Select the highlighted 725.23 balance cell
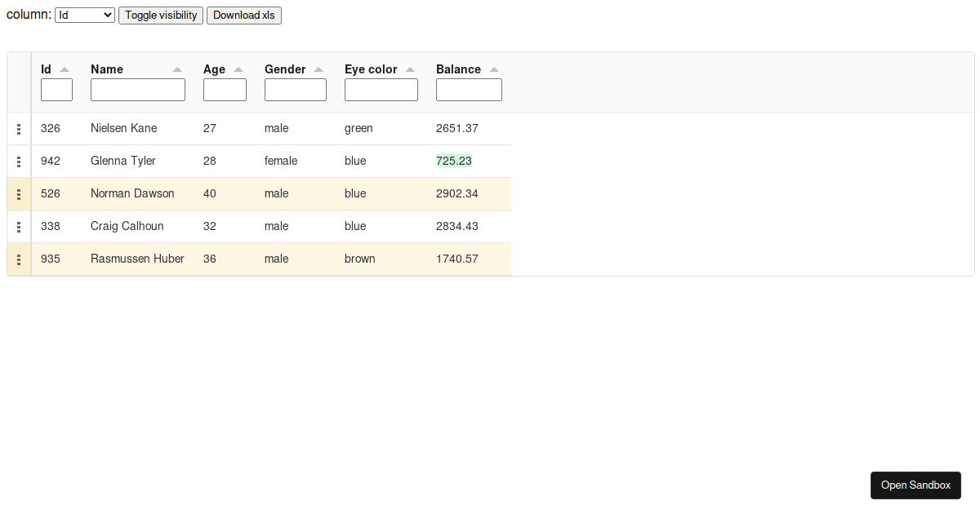The height and width of the screenshot is (514, 980). 454,161
